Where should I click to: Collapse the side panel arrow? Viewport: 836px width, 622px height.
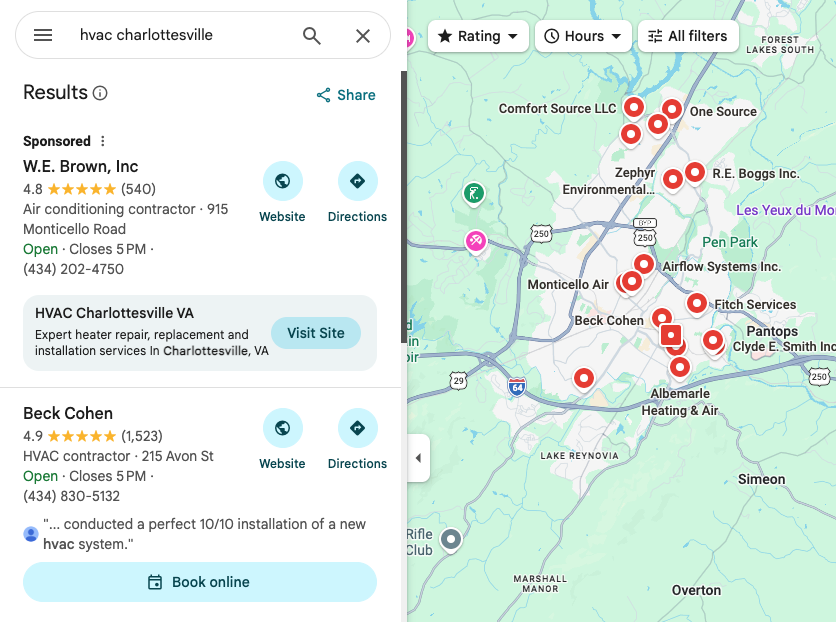tap(419, 458)
